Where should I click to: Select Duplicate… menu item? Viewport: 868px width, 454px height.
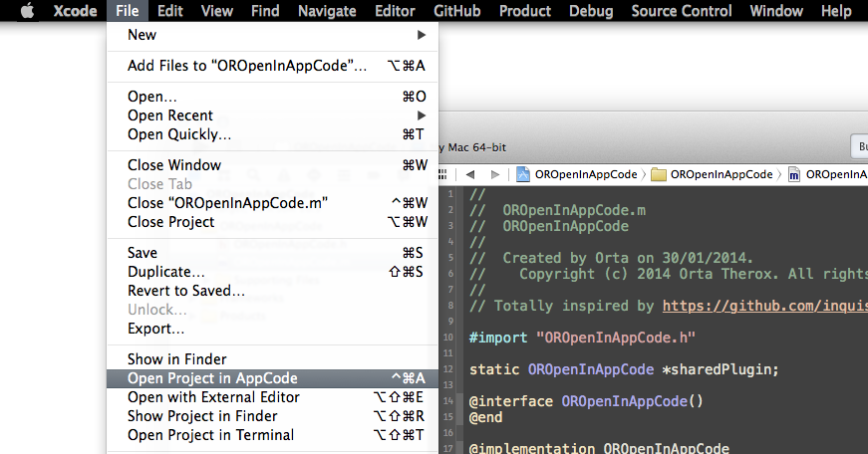[272, 272]
